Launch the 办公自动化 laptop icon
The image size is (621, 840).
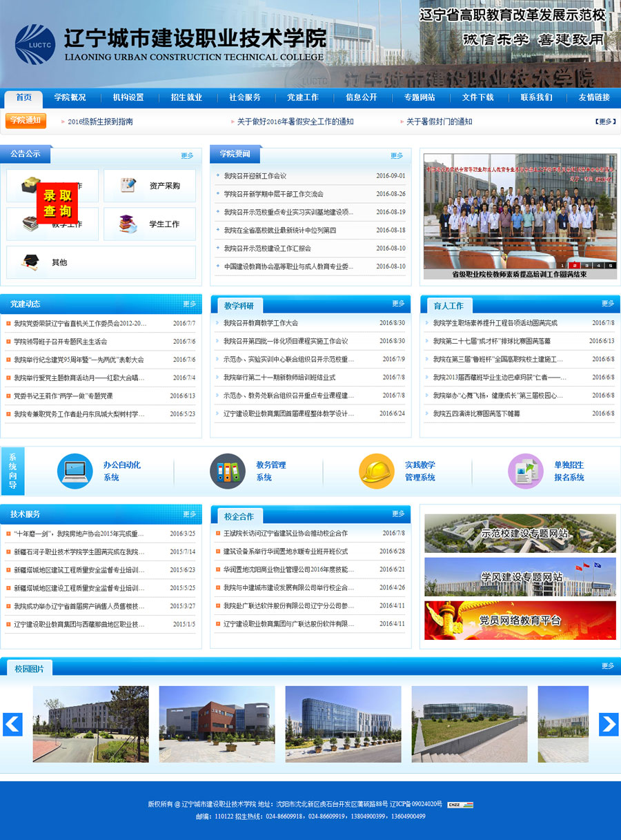pyautogui.click(x=75, y=471)
